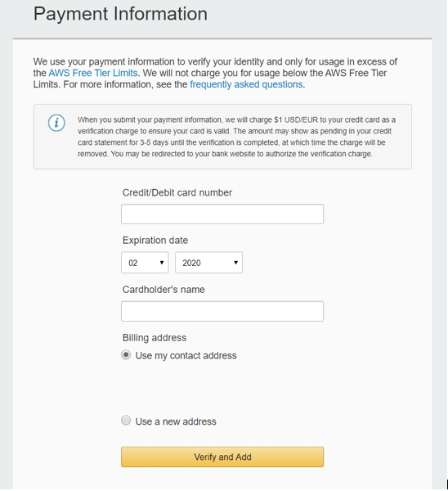This screenshot has width=448, height=491.
Task: Click the Credit/Debit card number label
Action: pyautogui.click(x=177, y=192)
